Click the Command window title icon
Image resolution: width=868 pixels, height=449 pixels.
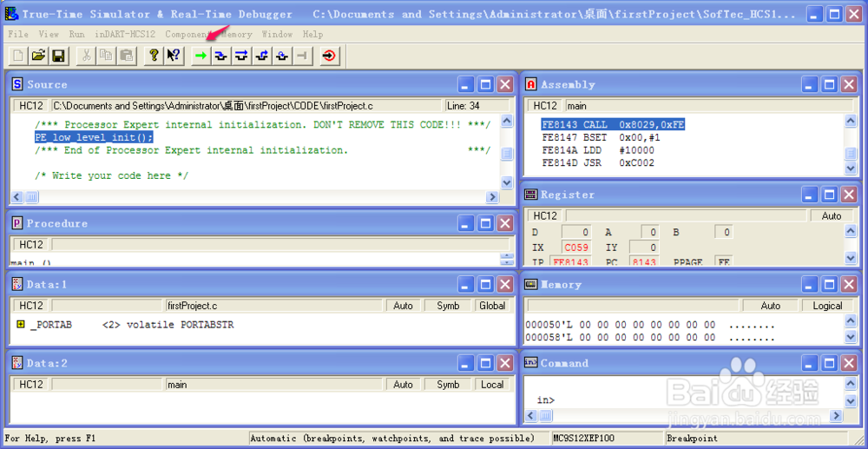[x=531, y=362]
